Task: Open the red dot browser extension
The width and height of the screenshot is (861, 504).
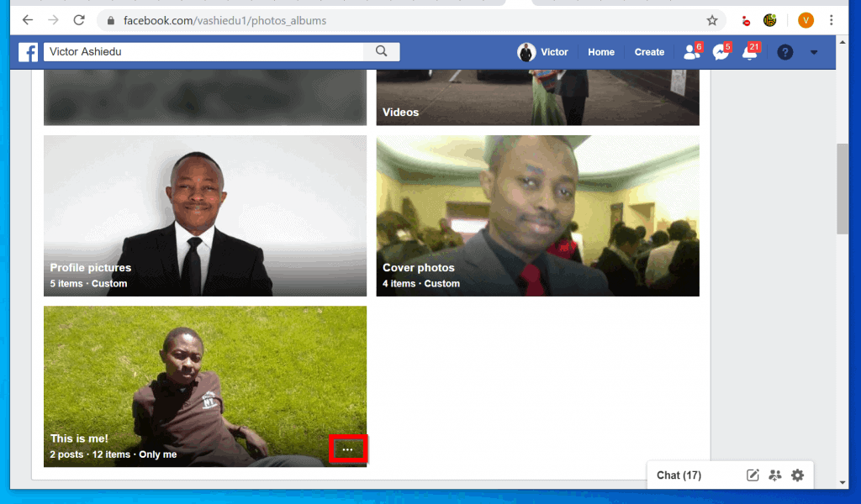Action: (x=745, y=21)
